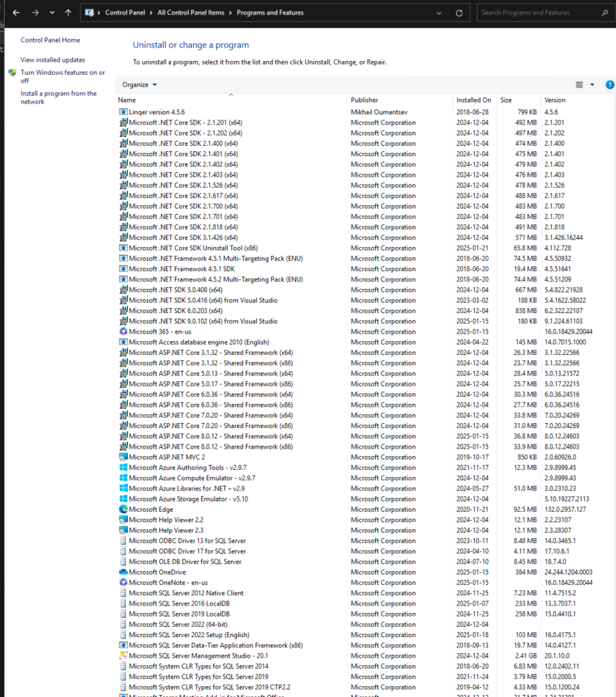Image resolution: width=616 pixels, height=697 pixels.
Task: Click the Up one level arrow
Action: point(67,12)
